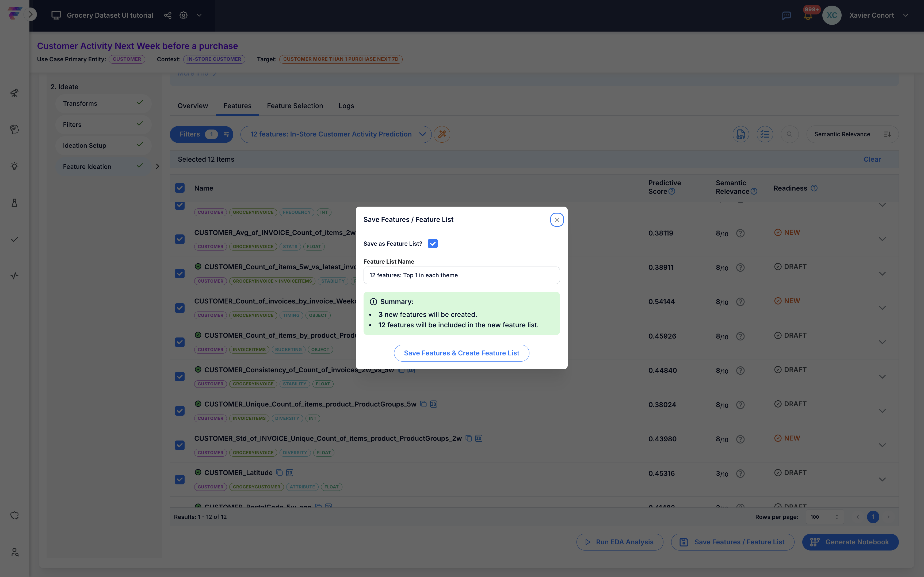Click the chat messages icon

coord(786,16)
